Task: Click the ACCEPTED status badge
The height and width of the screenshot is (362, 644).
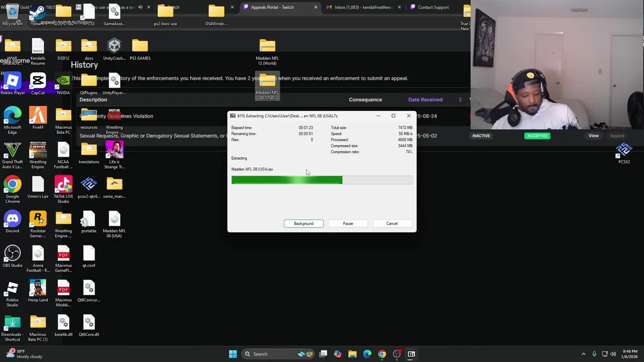Action: 537,136
